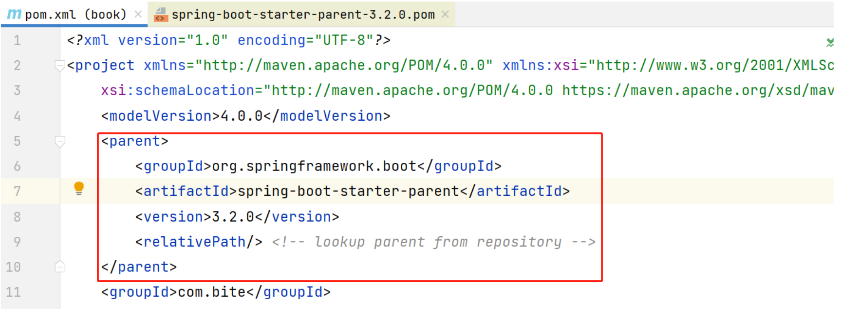Click line number 1 in the gutter
Viewport: 868px width, 314px height.
[x=17, y=40]
